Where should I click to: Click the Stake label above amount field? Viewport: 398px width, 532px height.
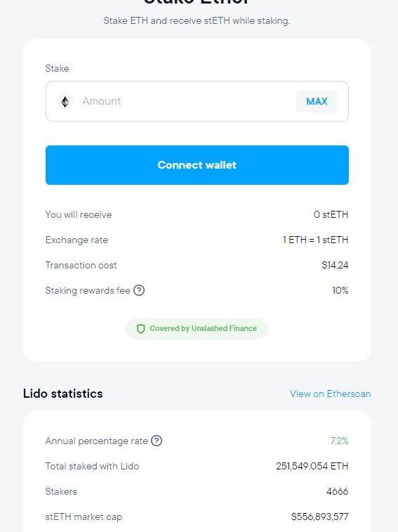tap(58, 69)
